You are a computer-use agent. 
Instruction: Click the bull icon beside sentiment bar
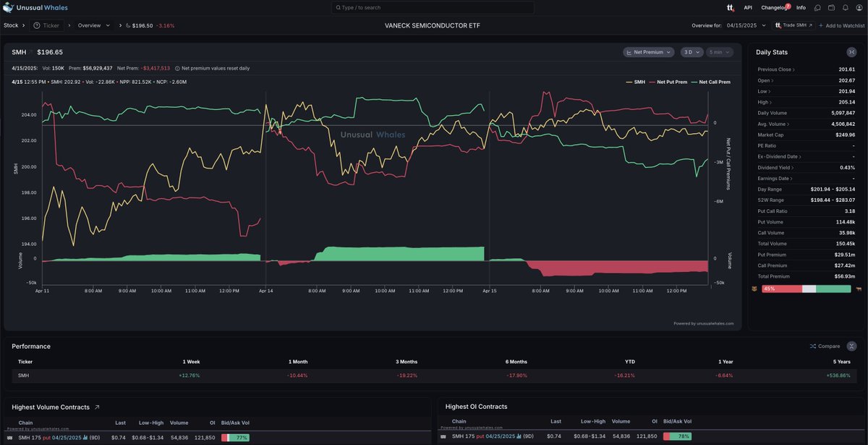[x=859, y=289]
